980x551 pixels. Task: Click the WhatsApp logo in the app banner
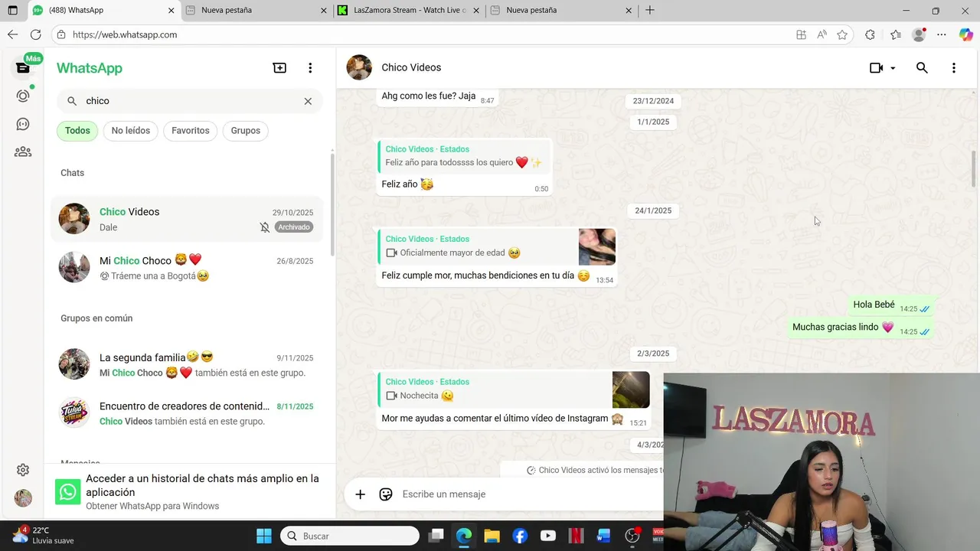click(x=68, y=492)
